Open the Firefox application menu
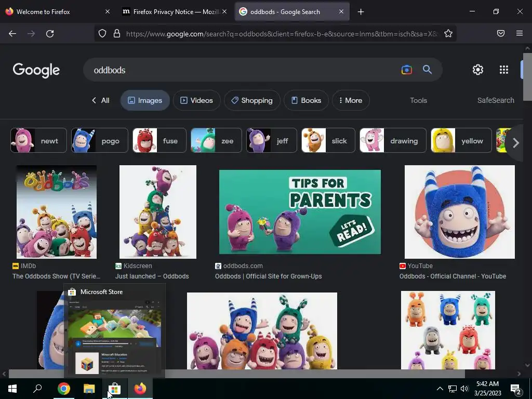Viewport: 532px width, 399px height. pyautogui.click(x=520, y=33)
